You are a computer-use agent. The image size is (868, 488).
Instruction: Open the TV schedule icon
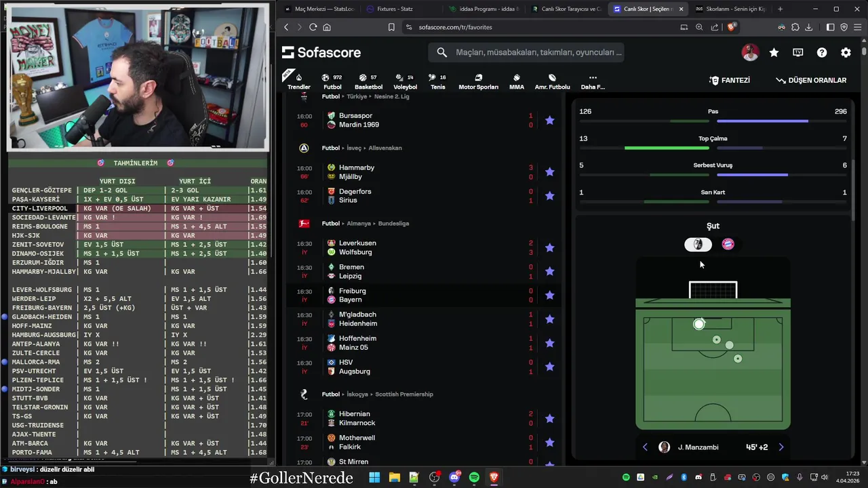click(798, 52)
